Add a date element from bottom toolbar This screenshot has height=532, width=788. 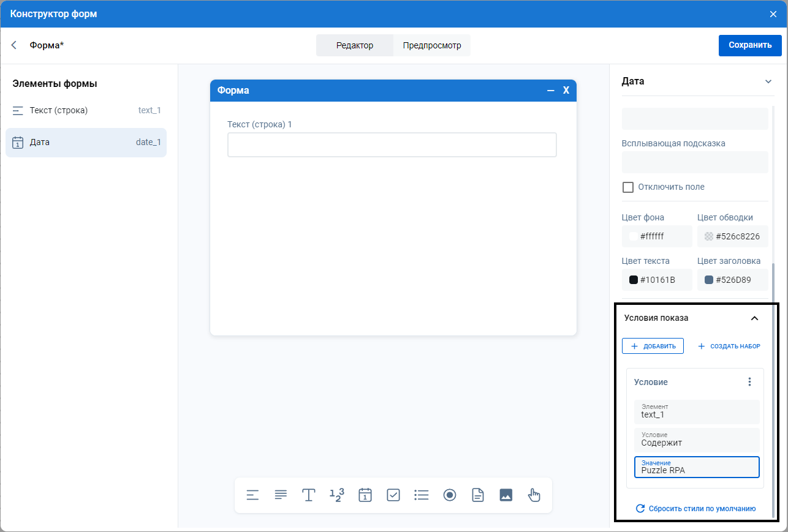point(365,495)
